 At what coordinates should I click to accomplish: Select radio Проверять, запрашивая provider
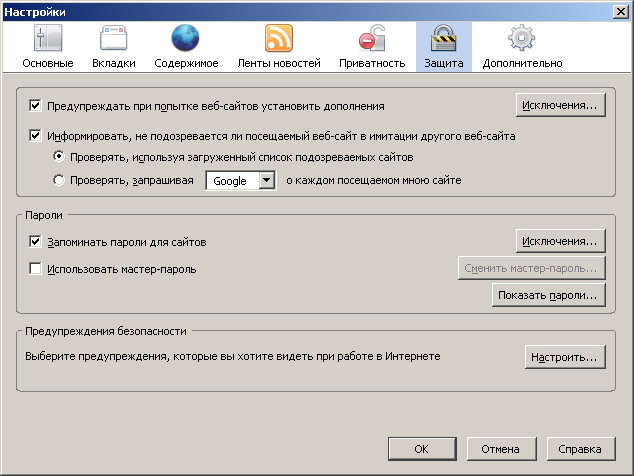pyautogui.click(x=59, y=180)
